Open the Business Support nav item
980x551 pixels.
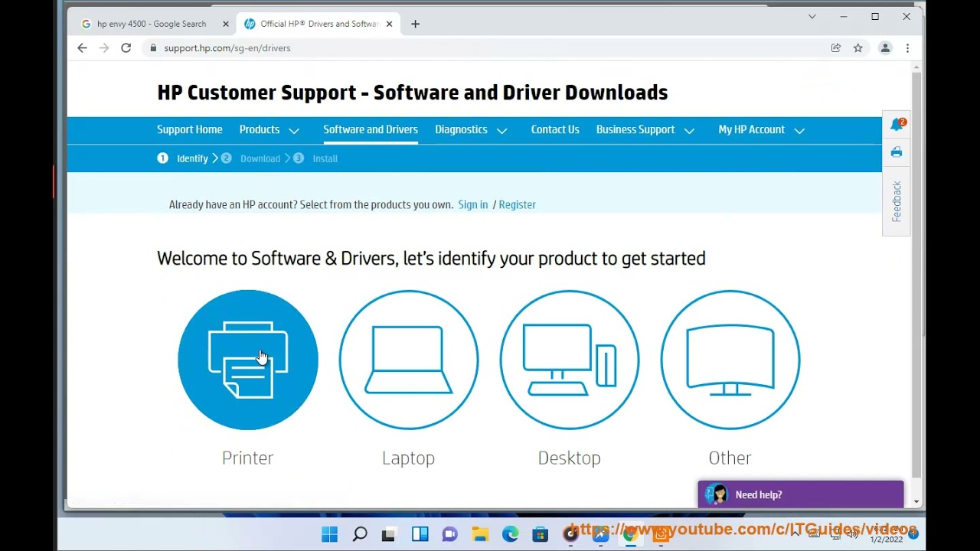click(x=635, y=129)
